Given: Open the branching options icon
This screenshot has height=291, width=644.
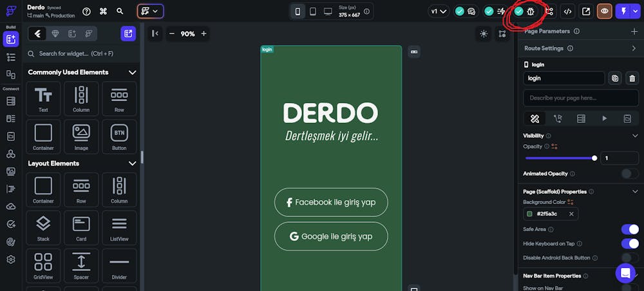Looking at the screenshot, I should click(x=549, y=12).
